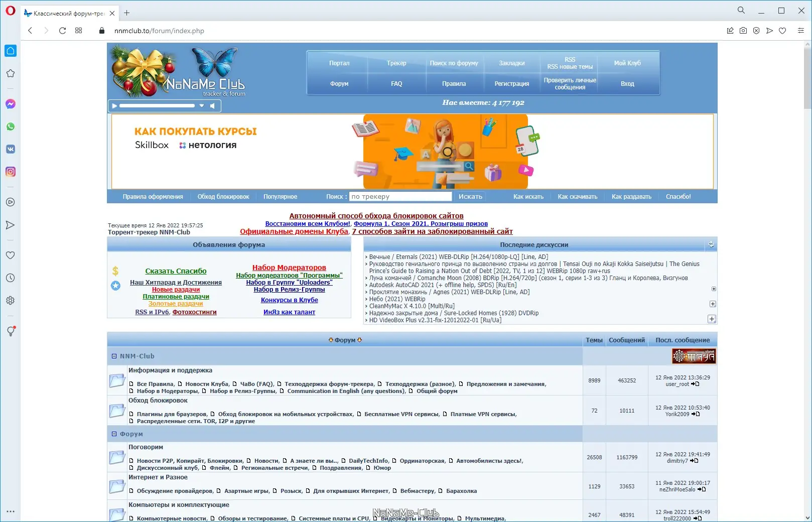Open a new browser tab
The width and height of the screenshot is (812, 522).
coord(127,13)
